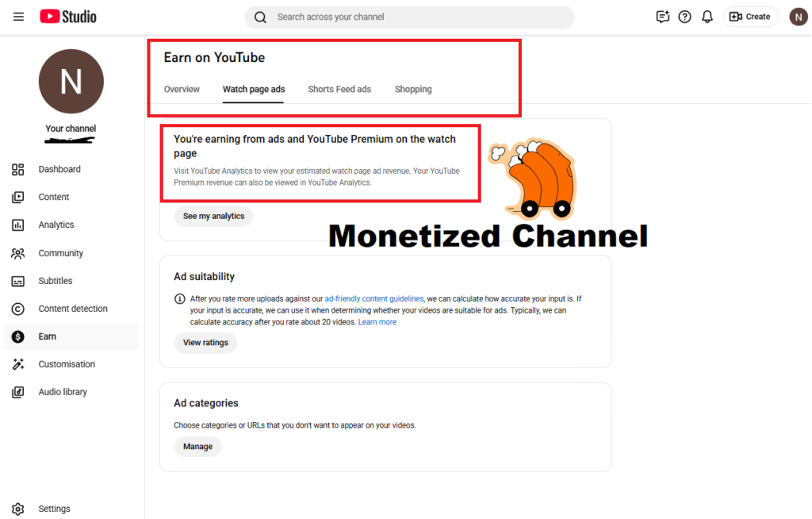
Task: Select the Shopping tab
Action: 412,89
